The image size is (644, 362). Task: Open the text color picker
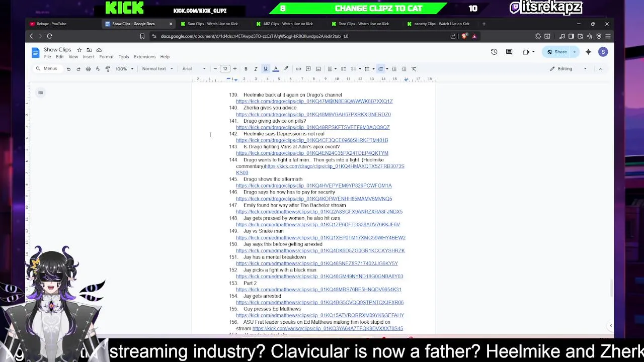point(276,69)
